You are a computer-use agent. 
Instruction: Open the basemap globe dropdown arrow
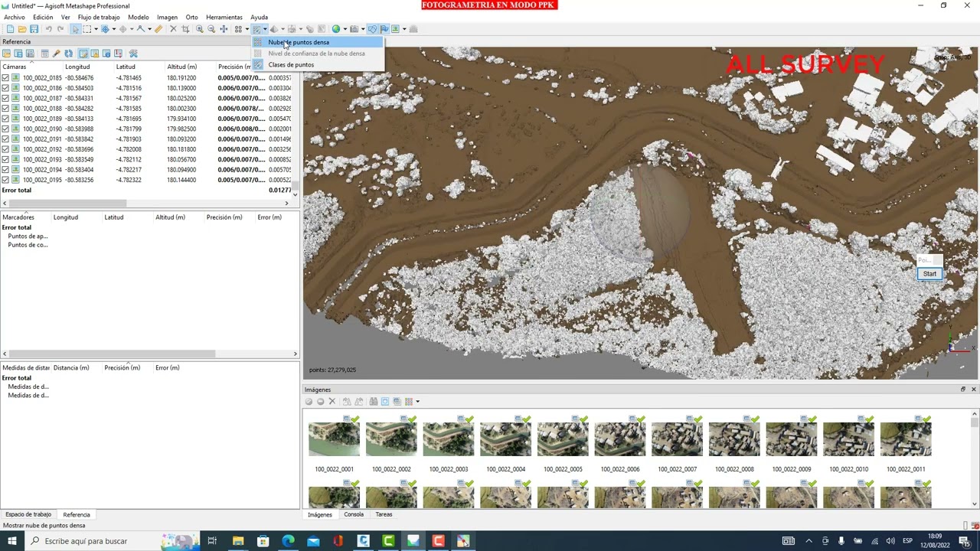345,29
